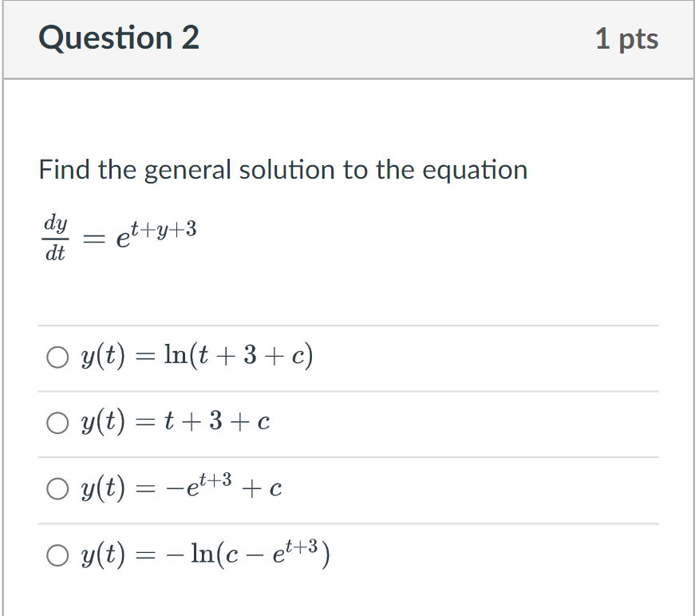Screen dimensions: 699x616
Task: Click the first radio button in the answer list
Action: (x=57, y=357)
